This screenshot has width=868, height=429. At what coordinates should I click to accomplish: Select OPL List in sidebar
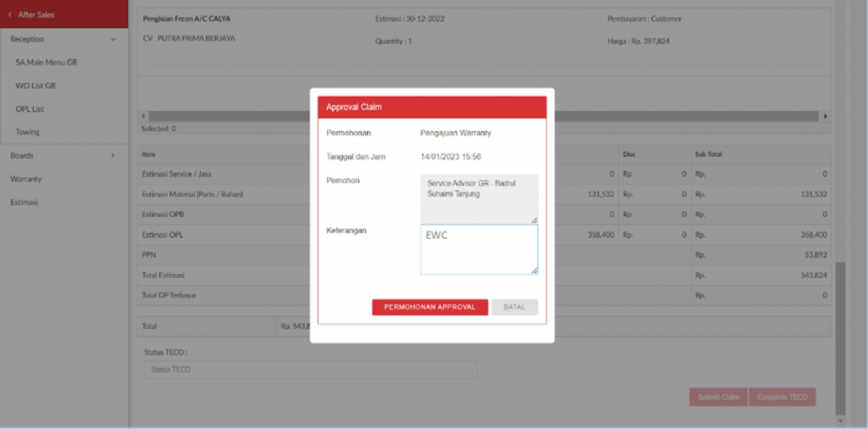click(x=30, y=109)
